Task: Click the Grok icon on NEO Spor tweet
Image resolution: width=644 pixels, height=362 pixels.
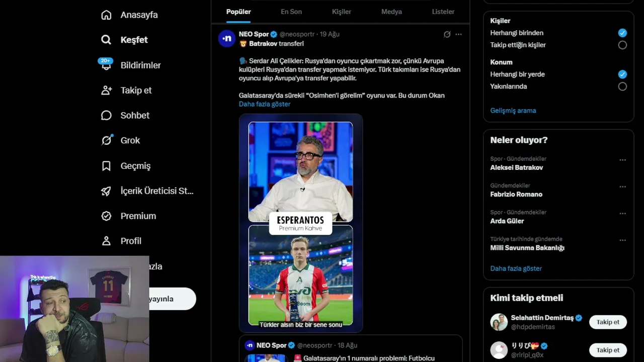Action: click(447, 34)
